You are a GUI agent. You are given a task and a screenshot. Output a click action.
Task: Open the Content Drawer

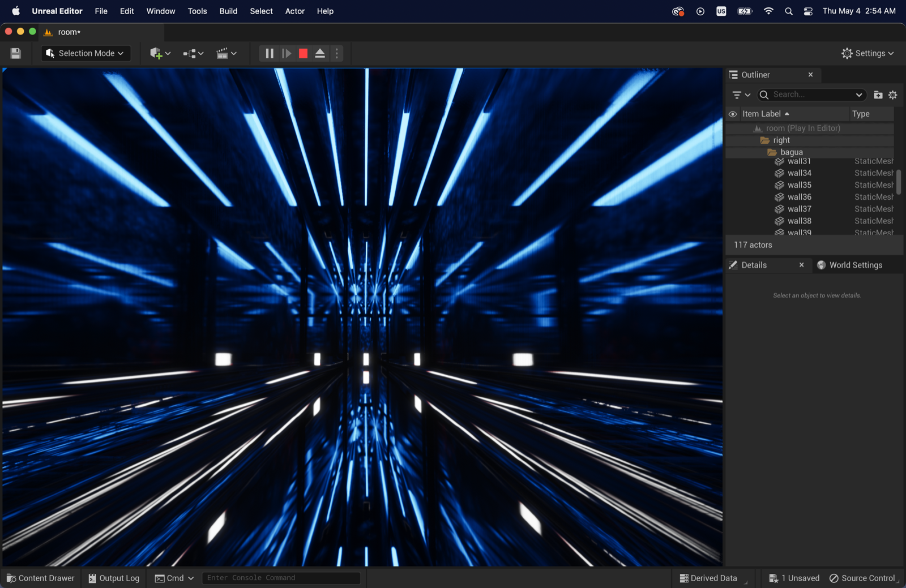point(40,578)
